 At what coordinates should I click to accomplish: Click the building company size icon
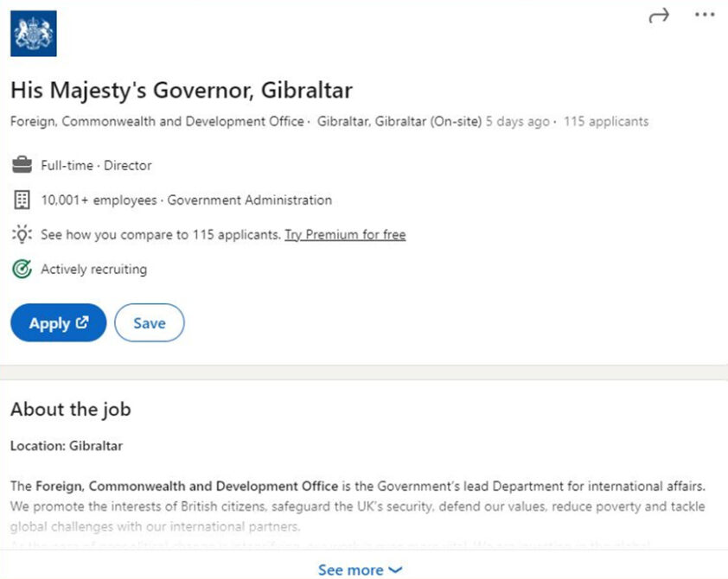[22, 200]
